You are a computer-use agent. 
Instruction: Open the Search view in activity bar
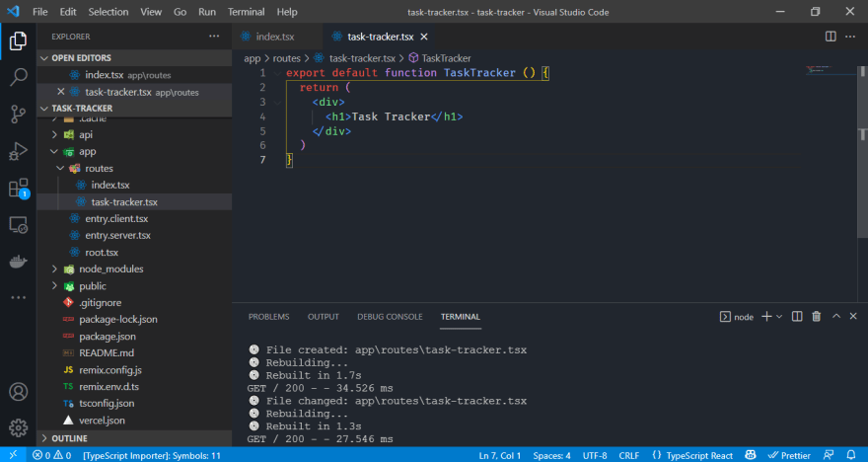[18, 78]
